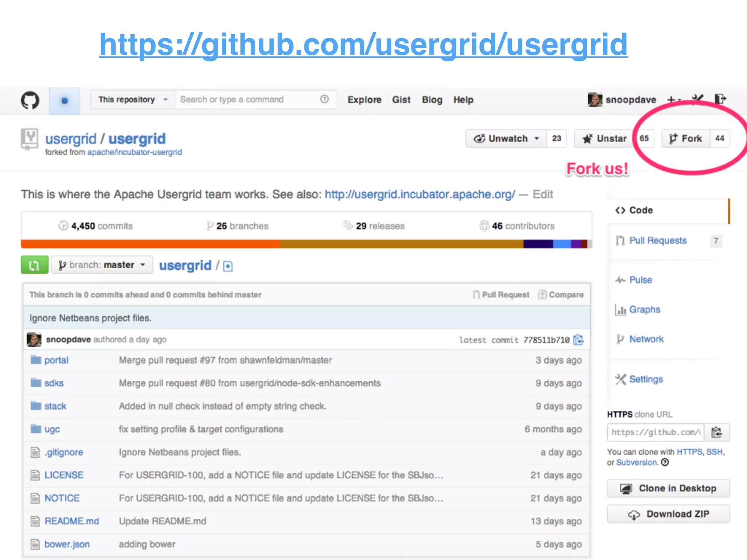The width and height of the screenshot is (747, 560).
Task: Click the create new file plus icon
Action: point(228,267)
